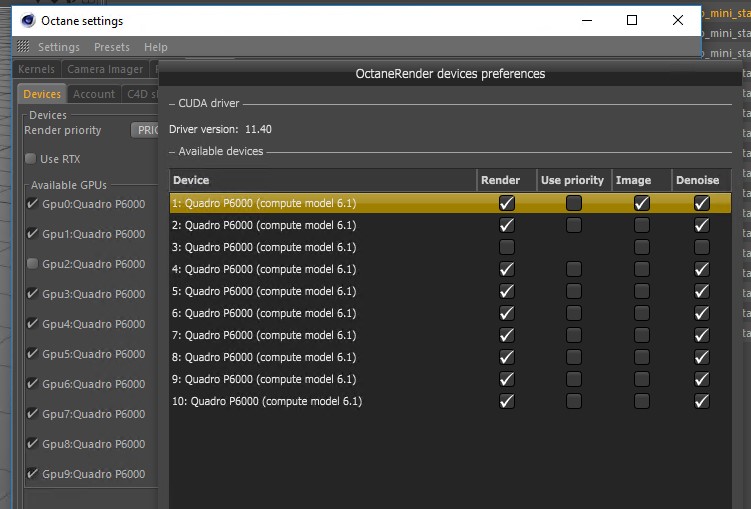Open the Settings menu
The image size is (751, 509).
pos(59,47)
